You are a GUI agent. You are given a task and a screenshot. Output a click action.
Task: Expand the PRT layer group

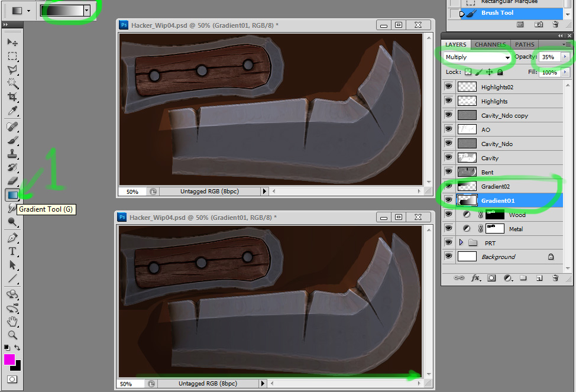461,242
